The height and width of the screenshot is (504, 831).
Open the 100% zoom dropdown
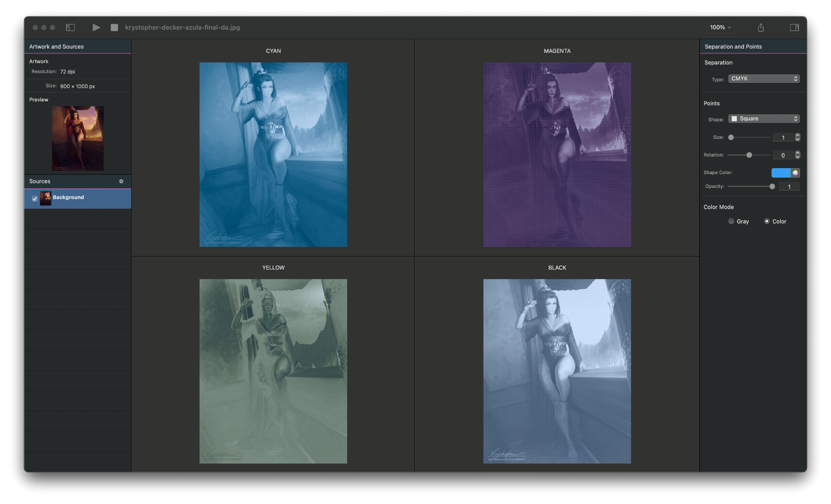click(720, 28)
